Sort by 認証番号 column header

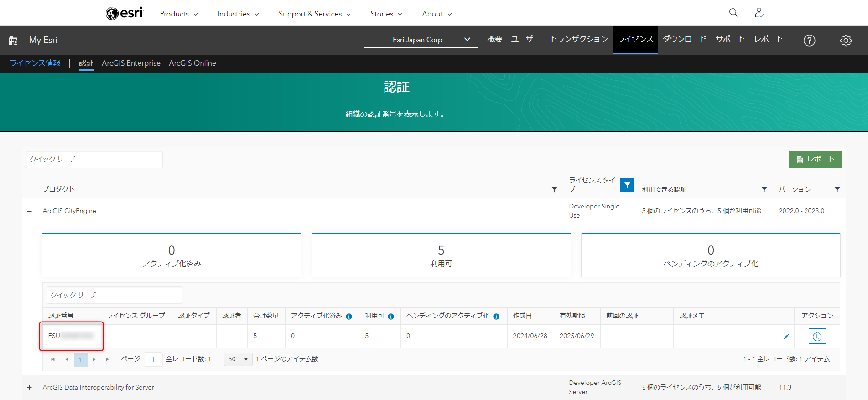click(x=61, y=316)
